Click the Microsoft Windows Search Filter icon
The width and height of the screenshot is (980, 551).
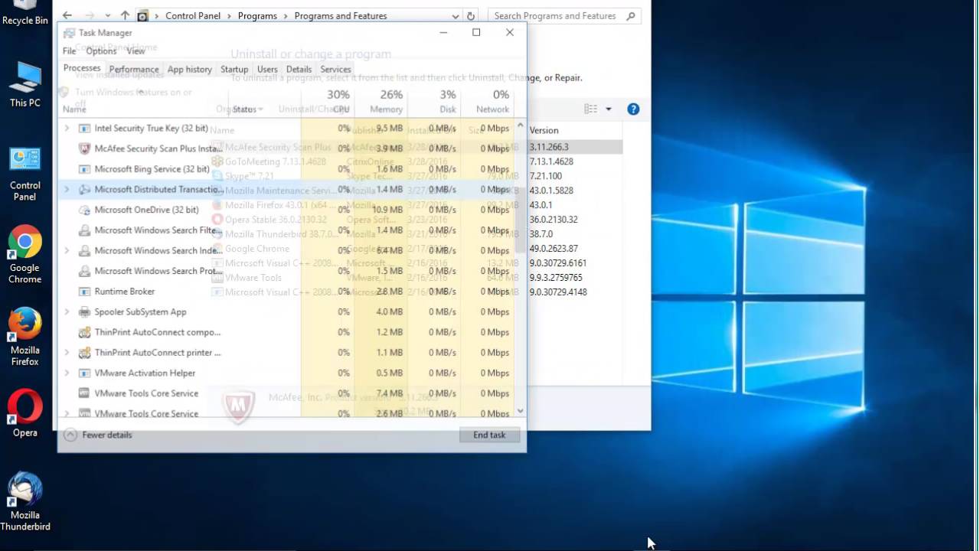pos(84,230)
